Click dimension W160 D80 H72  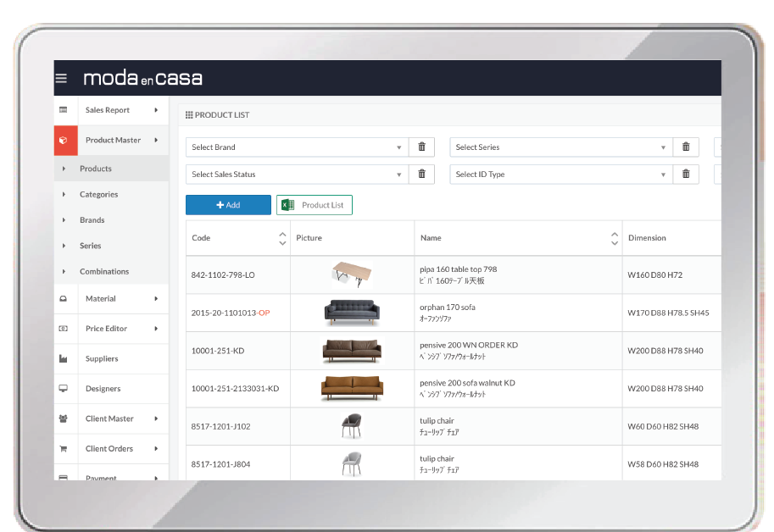(655, 275)
